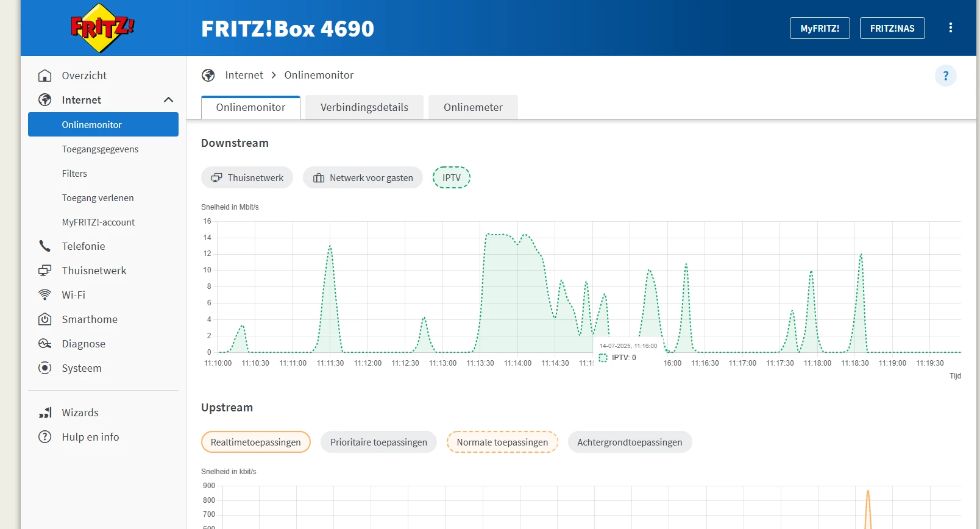Open the Onlinemeter tab

(473, 107)
